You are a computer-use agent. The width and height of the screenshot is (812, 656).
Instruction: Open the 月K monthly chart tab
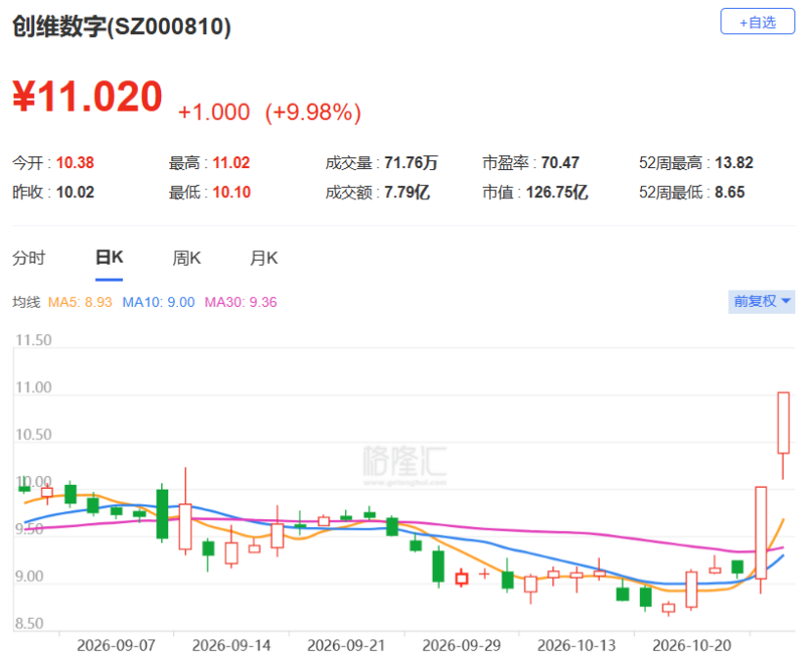point(264,258)
